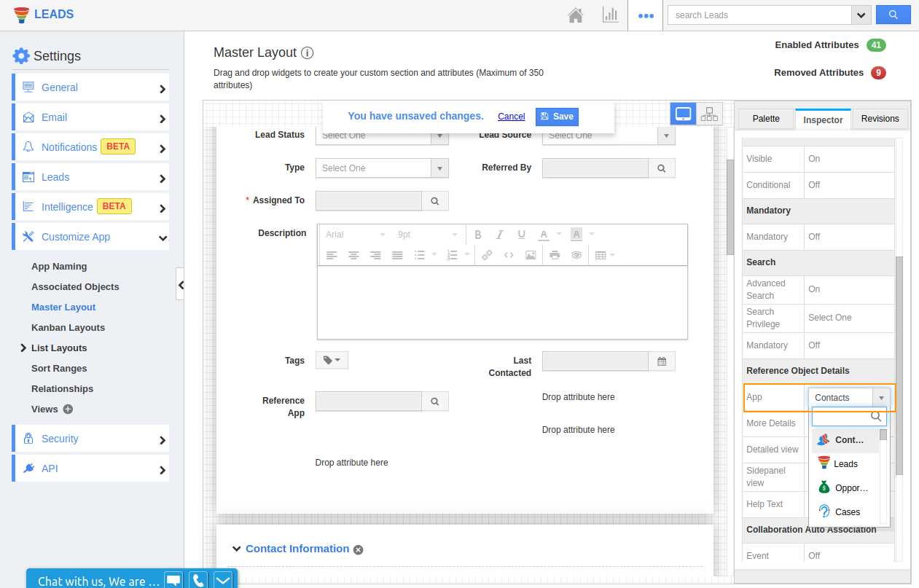The height and width of the screenshot is (588, 919).
Task: Add a new view with plus icon
Action: tap(68, 409)
